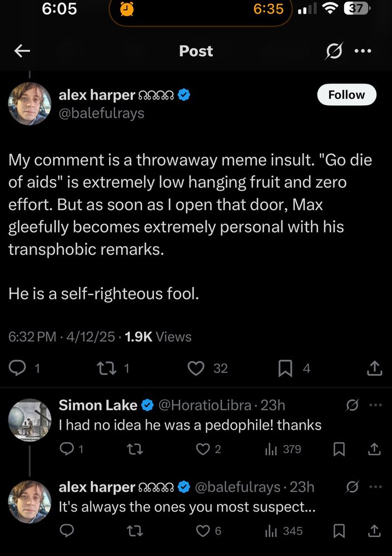Viewport: 392px width, 556px height.
Task: Reply to the main post
Action: point(20,368)
